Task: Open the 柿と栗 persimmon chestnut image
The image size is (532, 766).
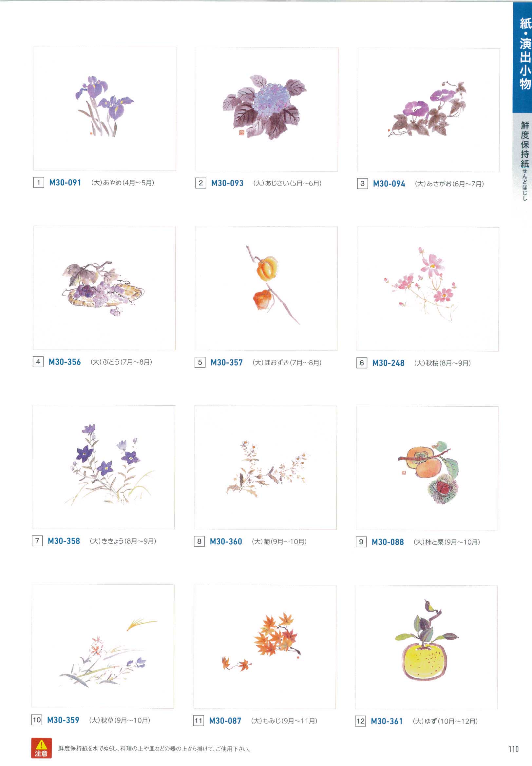Action: tap(427, 468)
